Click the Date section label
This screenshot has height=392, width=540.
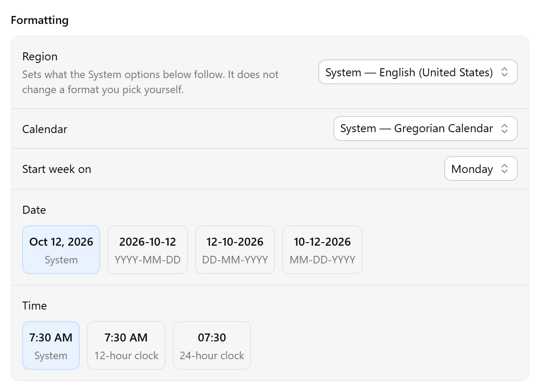pos(34,210)
